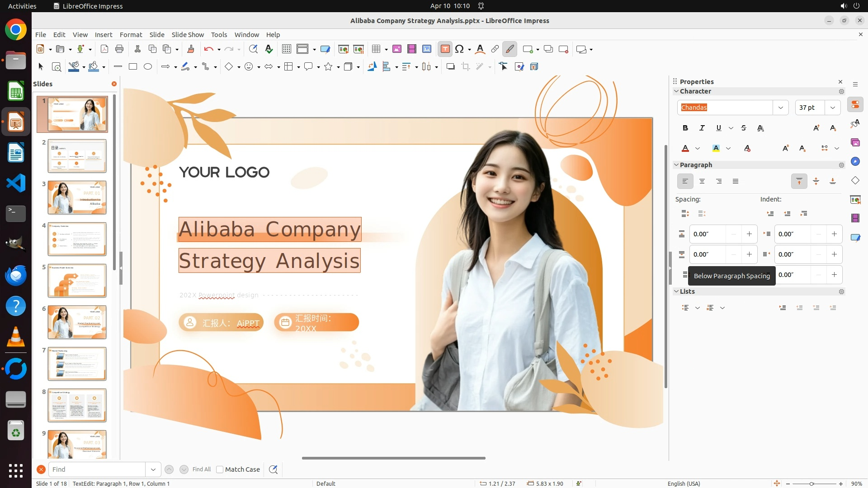
Task: Click the Crop Image tool icon
Action: pos(466,67)
